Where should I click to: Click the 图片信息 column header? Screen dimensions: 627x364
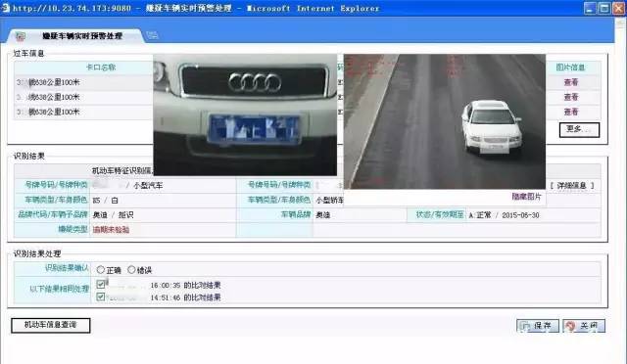pos(570,68)
